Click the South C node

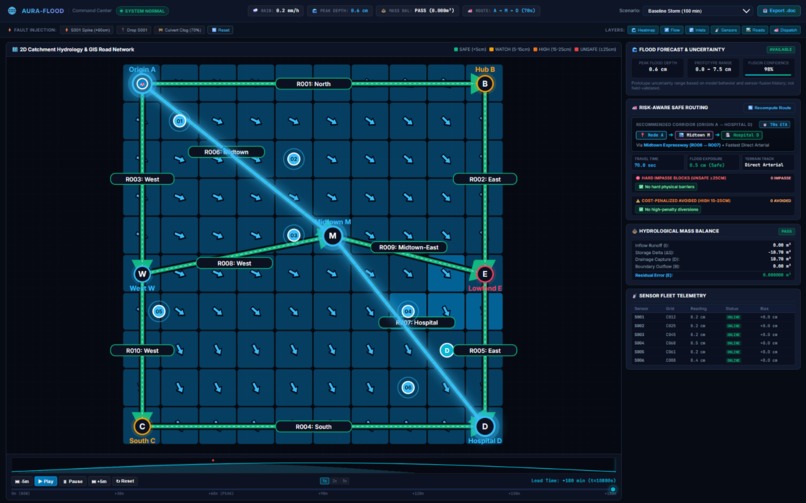click(x=142, y=426)
